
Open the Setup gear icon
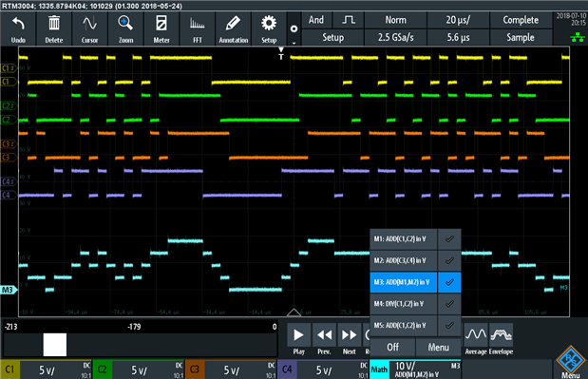tap(269, 28)
